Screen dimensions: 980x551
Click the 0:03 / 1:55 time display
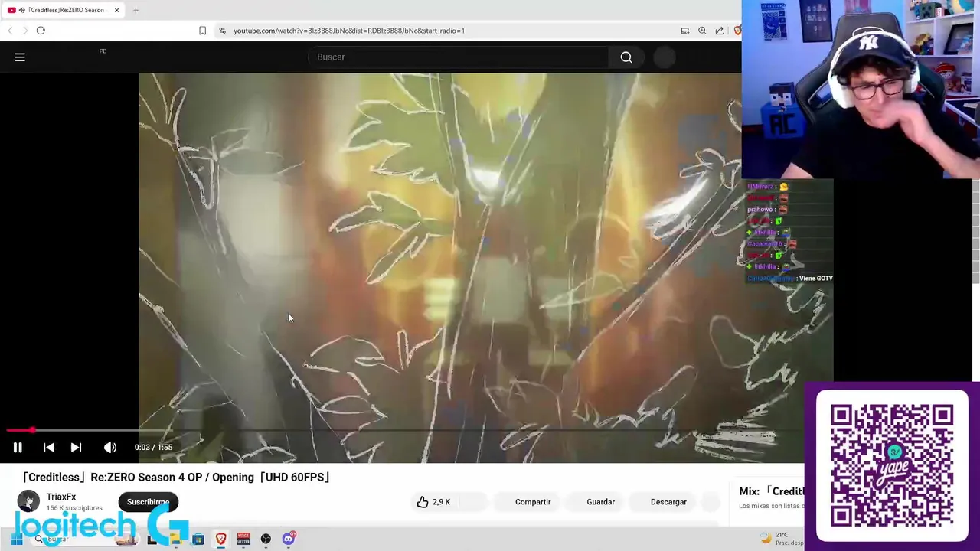(x=153, y=448)
